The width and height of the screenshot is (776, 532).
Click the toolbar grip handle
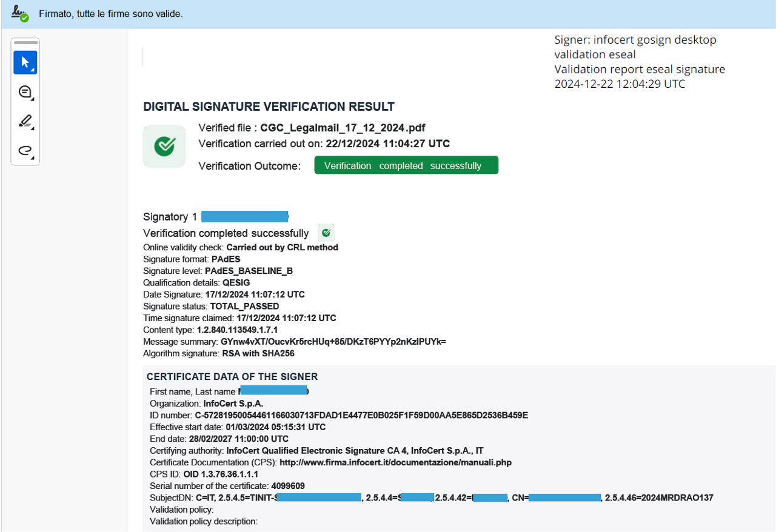coord(25,43)
